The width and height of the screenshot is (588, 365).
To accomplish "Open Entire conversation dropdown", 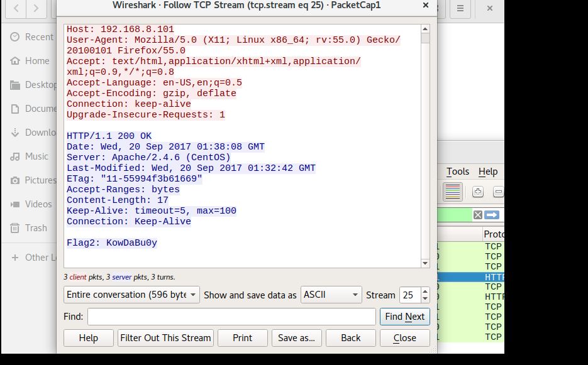I will tap(131, 295).
